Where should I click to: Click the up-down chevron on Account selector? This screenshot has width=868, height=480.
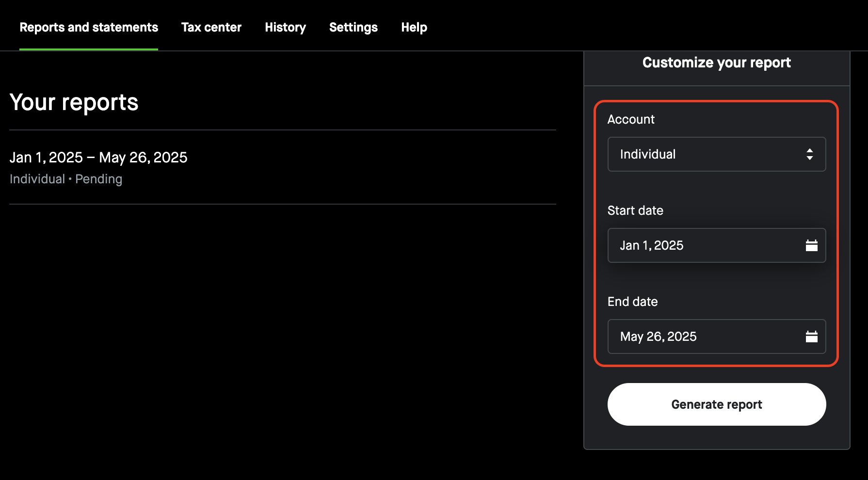point(810,154)
